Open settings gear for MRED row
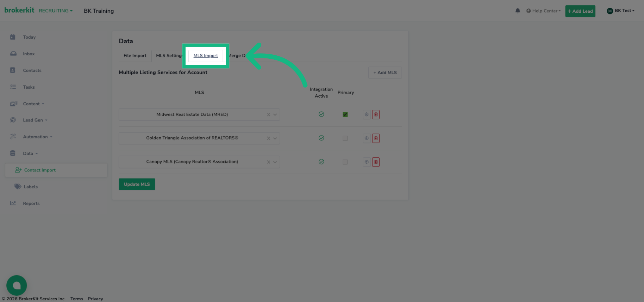644x302 pixels. [367, 114]
